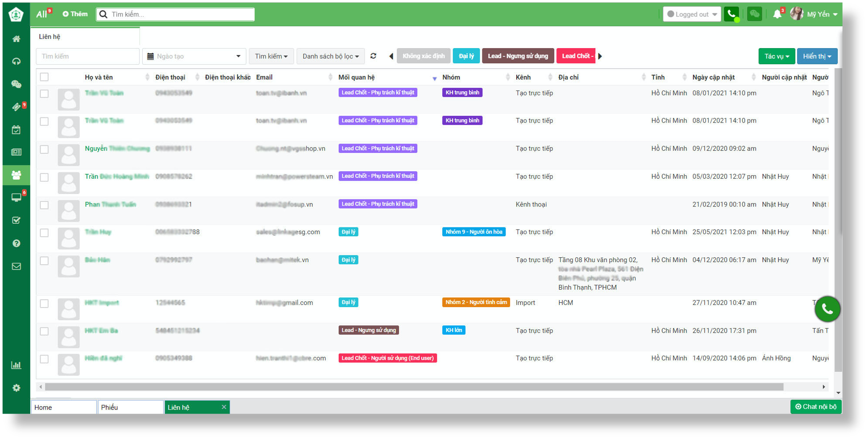Open the Ngày tạo date dropdown
Screen dimensions: 868x440
(194, 56)
